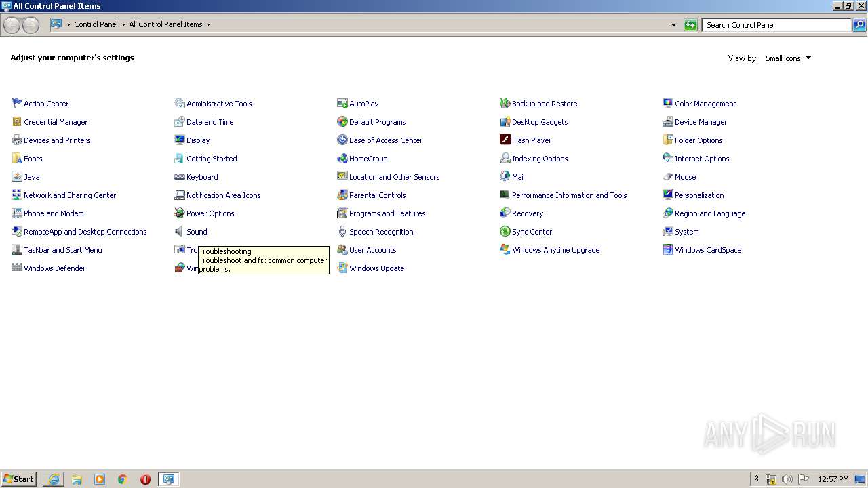868x488 pixels.
Task: Open the Action Center flag icon
Action: point(17,104)
